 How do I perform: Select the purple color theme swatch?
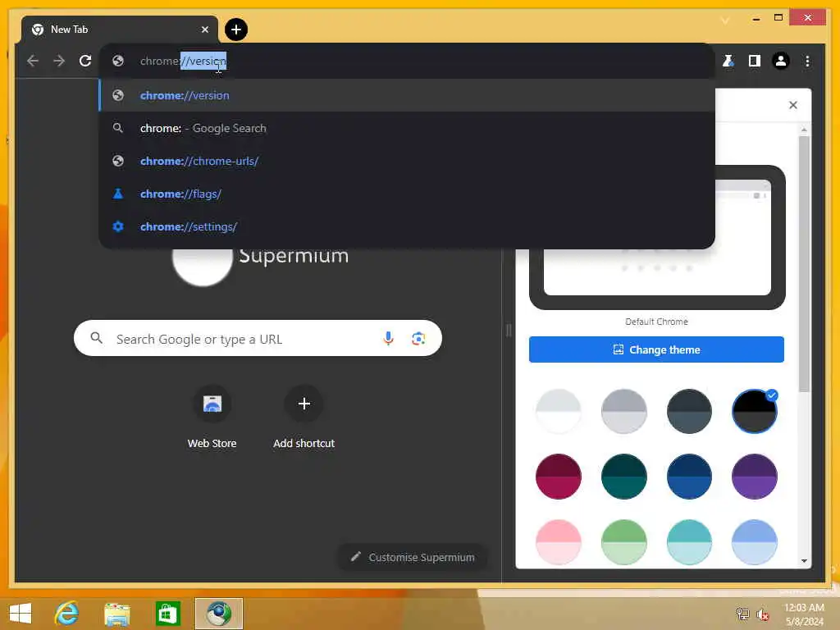[x=755, y=477]
